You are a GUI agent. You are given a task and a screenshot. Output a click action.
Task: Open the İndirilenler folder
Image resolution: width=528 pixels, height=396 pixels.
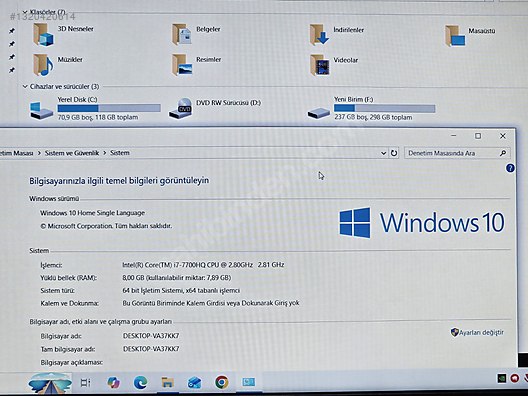pos(336,34)
